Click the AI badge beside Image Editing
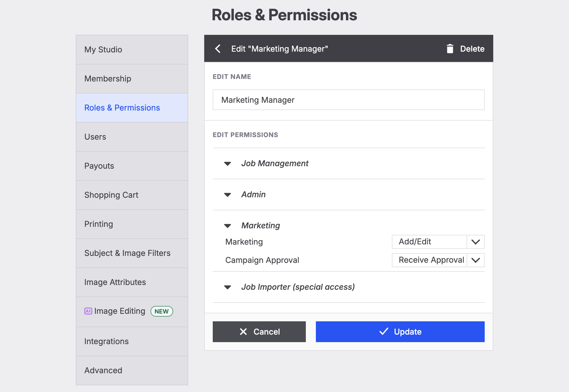Viewport: 569px width, 392px height. pos(88,311)
